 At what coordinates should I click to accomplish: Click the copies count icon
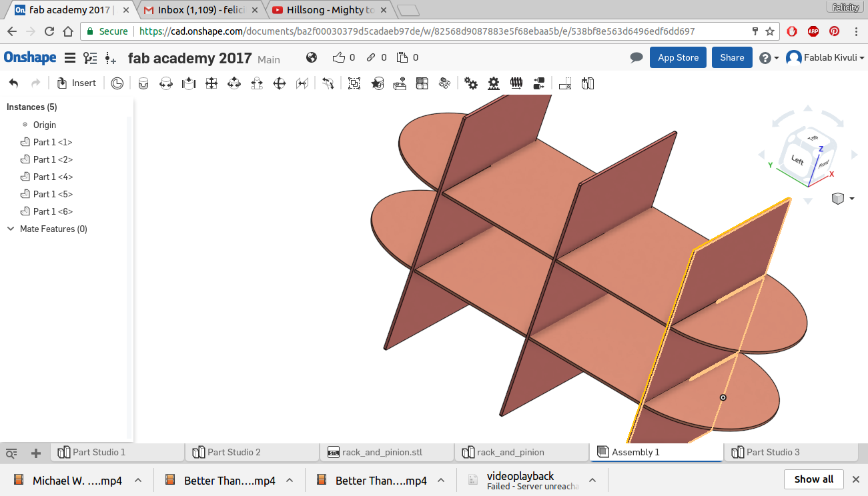[x=402, y=57]
